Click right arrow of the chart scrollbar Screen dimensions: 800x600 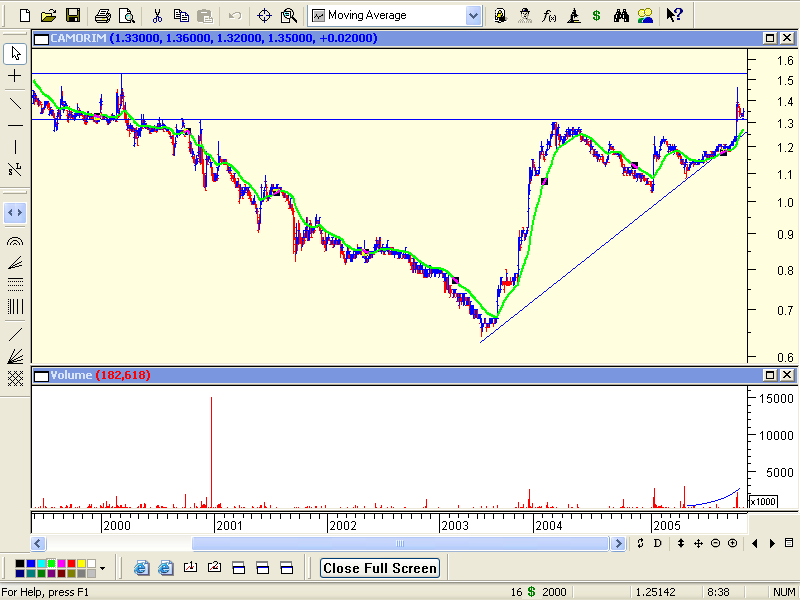[618, 543]
